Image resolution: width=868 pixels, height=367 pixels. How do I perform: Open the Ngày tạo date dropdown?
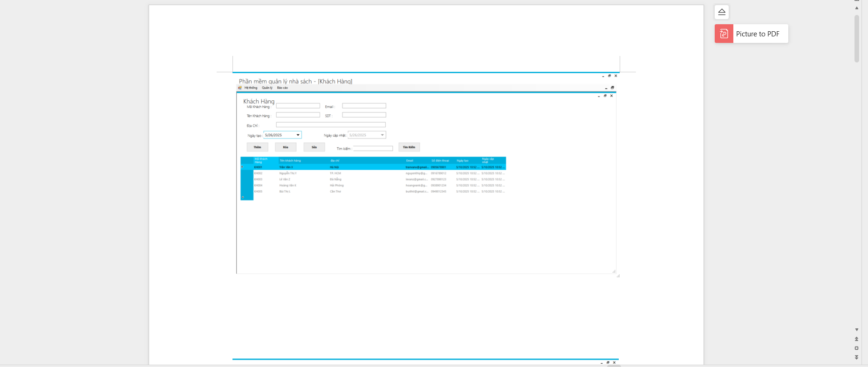point(298,135)
